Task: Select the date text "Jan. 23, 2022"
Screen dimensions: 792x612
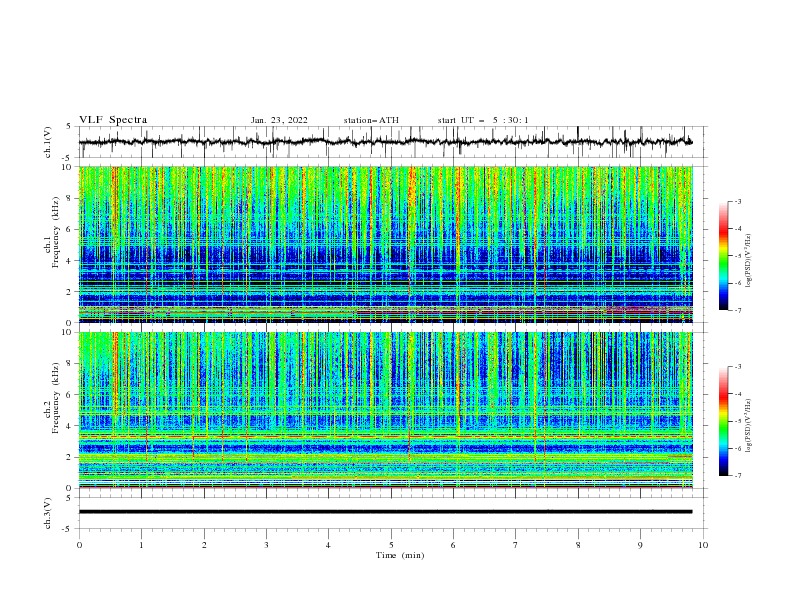Action: [279, 120]
